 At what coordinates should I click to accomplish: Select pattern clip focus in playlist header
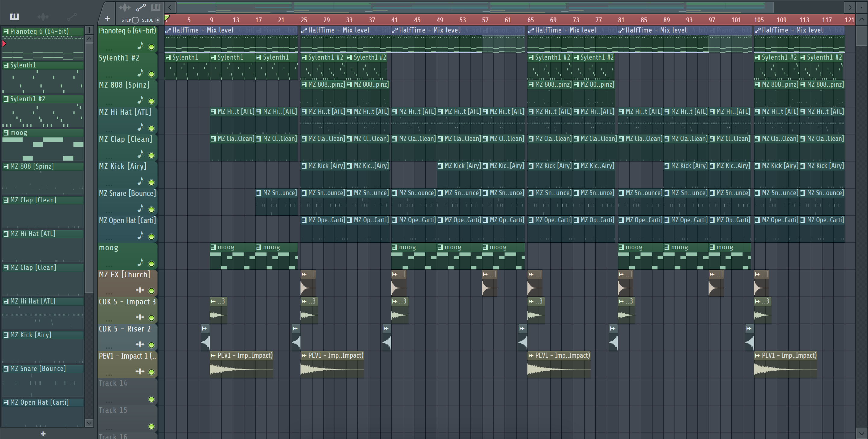click(156, 8)
